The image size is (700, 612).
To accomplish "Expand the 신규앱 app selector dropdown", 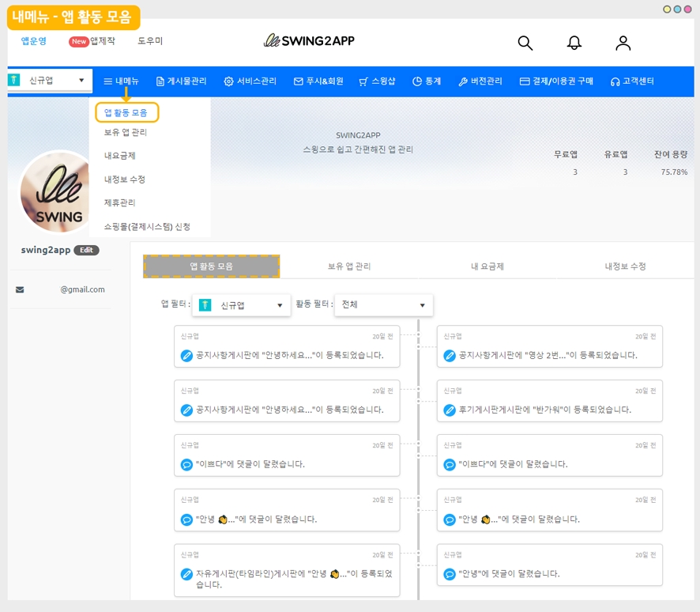I will tap(49, 80).
